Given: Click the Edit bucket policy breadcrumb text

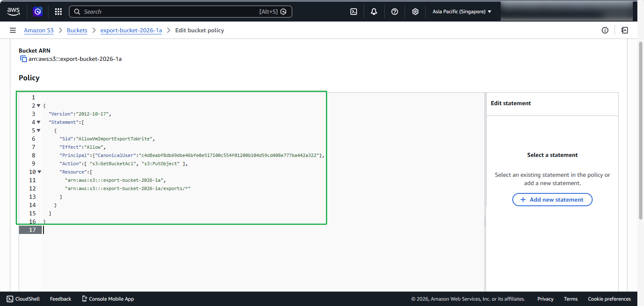Looking at the screenshot, I should click(200, 30).
